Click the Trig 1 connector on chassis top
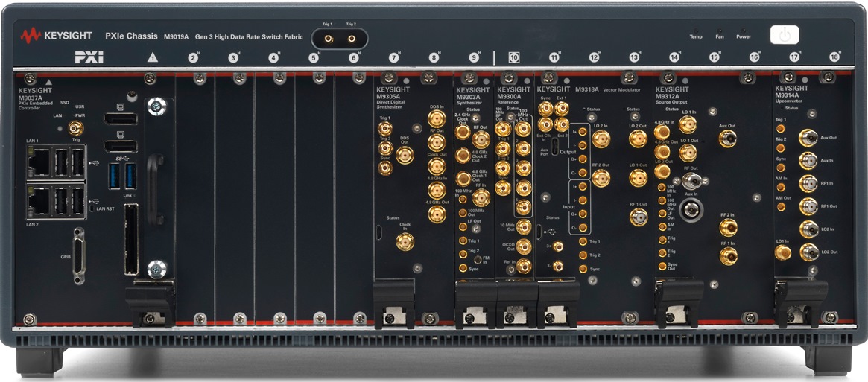 coord(329,34)
